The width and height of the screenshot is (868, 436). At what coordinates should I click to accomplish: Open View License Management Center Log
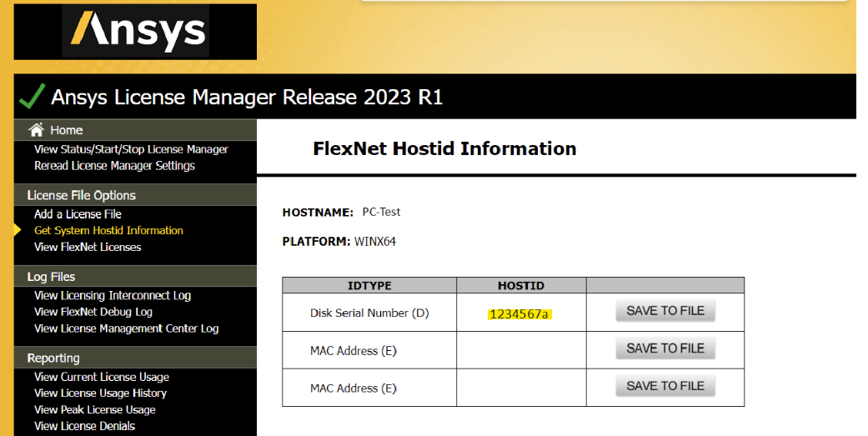coord(126,328)
